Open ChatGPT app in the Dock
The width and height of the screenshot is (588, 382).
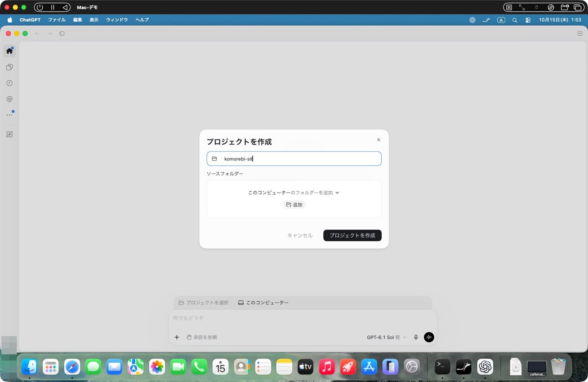pos(485,367)
